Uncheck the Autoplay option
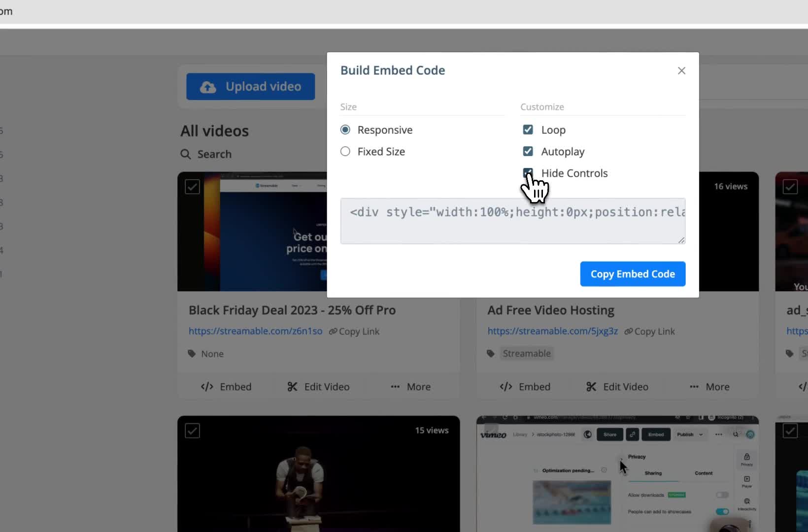Viewport: 808px width, 532px height. click(x=528, y=151)
